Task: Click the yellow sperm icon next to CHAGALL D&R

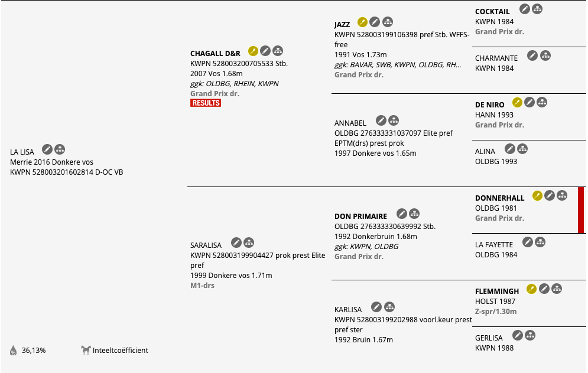Action: 253,51
